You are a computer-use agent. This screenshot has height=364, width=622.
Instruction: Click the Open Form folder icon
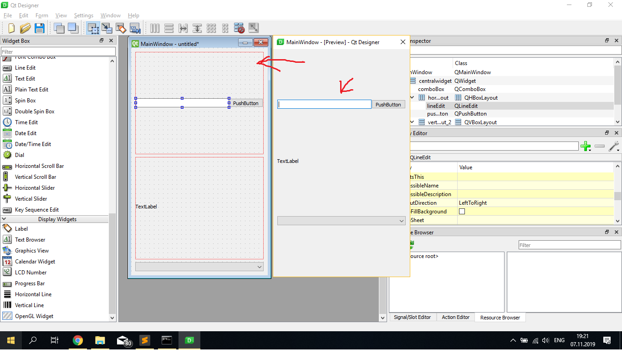tap(25, 28)
